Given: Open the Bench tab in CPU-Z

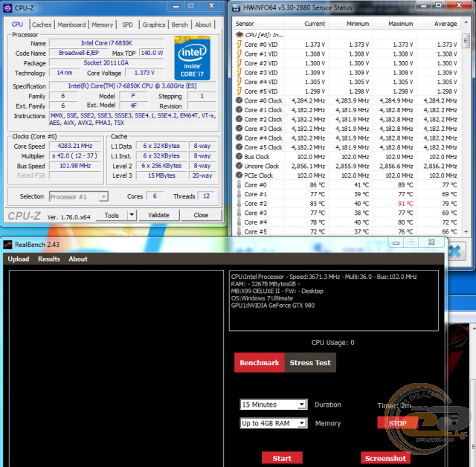Looking at the screenshot, I should 180,25.
